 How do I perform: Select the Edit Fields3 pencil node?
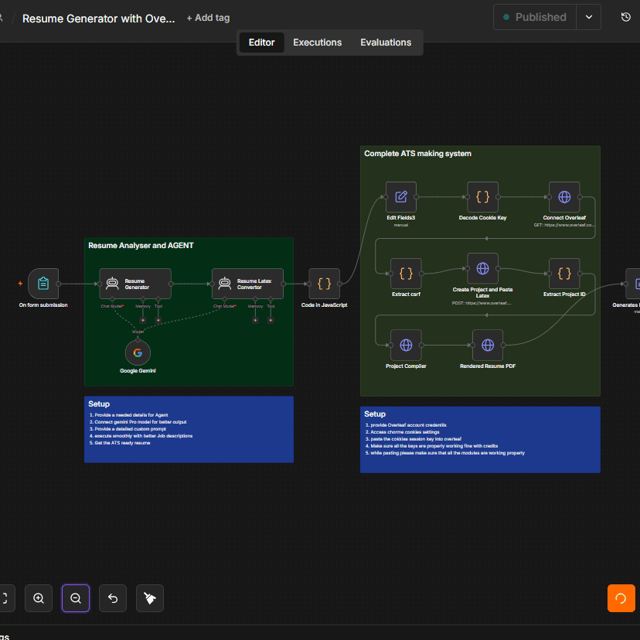pyautogui.click(x=401, y=197)
